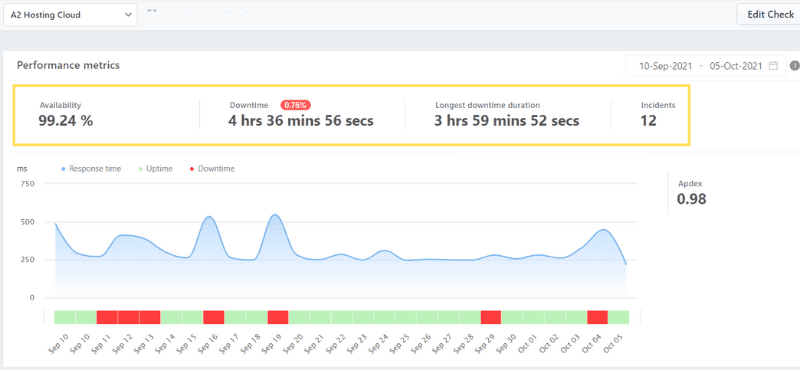Screen dimensions: 800x370
Task: Toggle Response time series in legend
Action: (x=91, y=169)
